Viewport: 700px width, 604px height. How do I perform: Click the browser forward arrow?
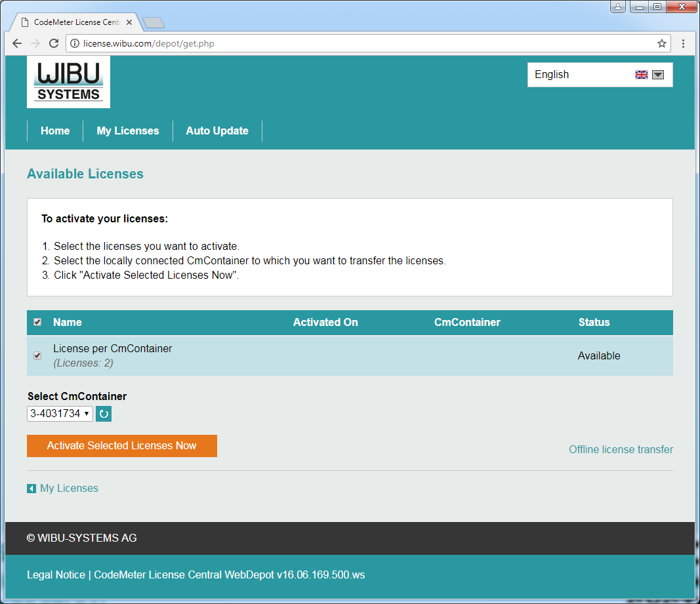pyautogui.click(x=35, y=43)
